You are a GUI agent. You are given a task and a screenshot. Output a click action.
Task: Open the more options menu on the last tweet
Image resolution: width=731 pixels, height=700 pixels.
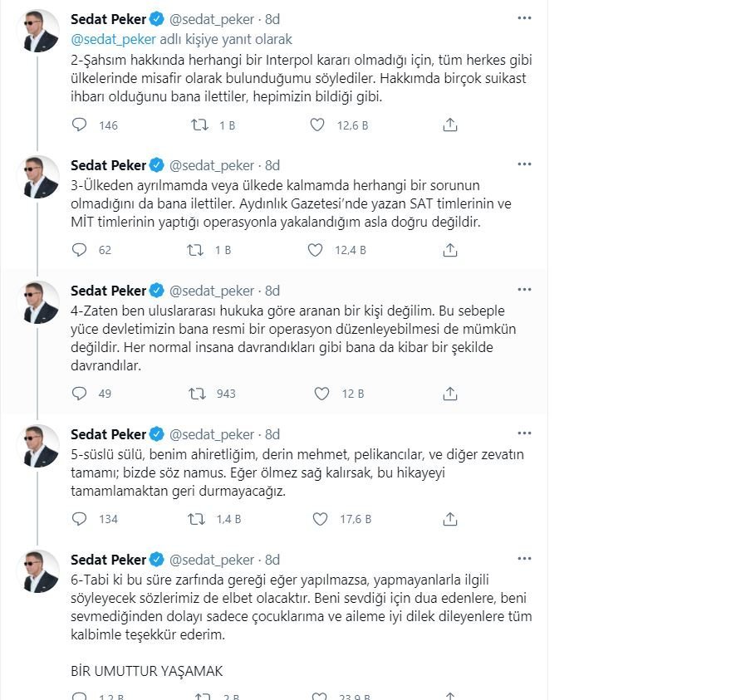tap(524, 559)
